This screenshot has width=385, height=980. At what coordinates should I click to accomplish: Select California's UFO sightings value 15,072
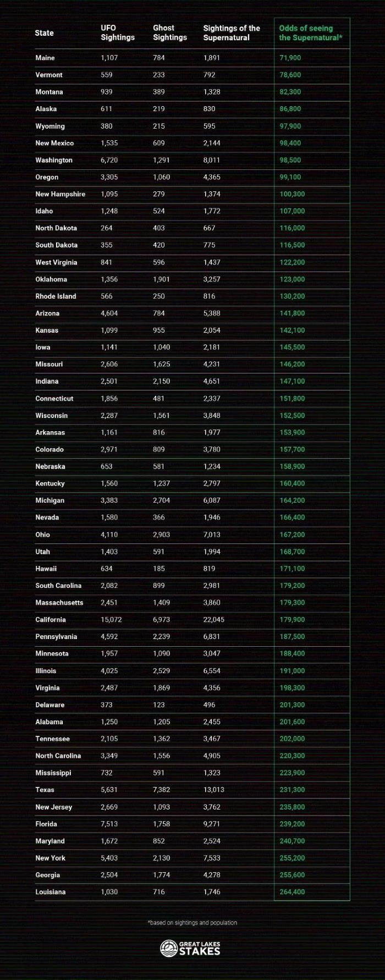[x=111, y=620]
